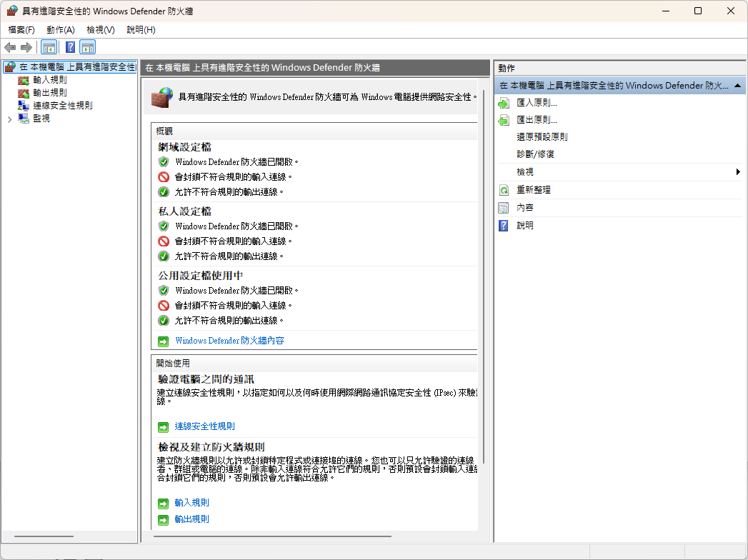The height and width of the screenshot is (560, 748).
Task: Open the 檢視 submenu arrow in actions pane
Action: click(737, 172)
